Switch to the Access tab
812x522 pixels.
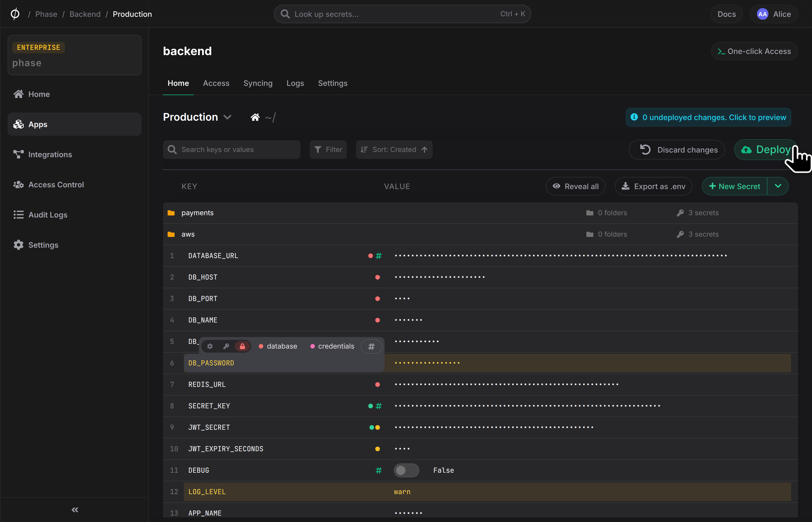(x=216, y=84)
